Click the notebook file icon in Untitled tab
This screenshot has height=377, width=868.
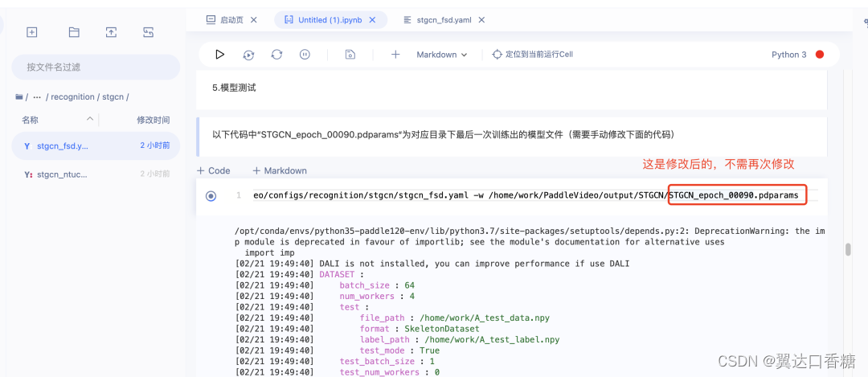(x=289, y=20)
